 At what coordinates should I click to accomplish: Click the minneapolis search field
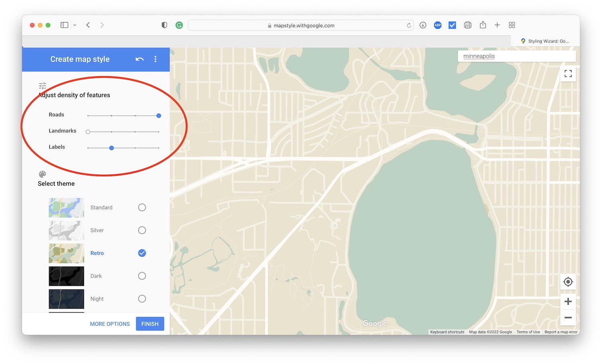click(x=517, y=56)
